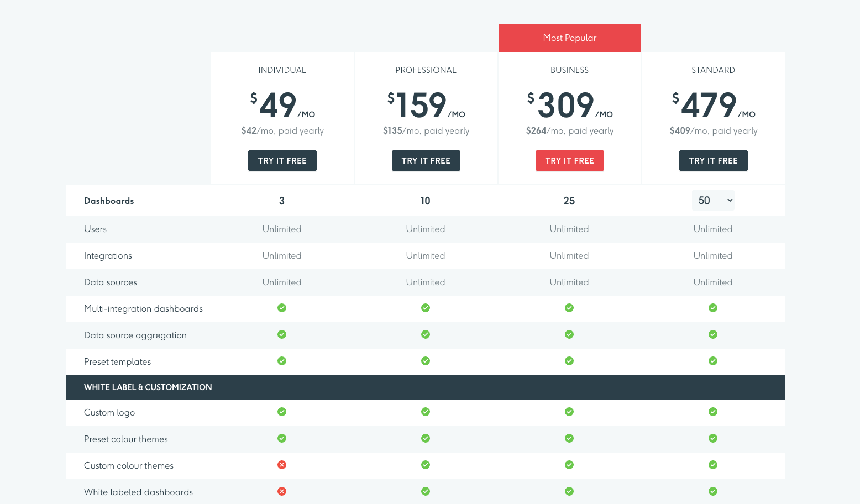Click the Professional Preset templates checkmark
The height and width of the screenshot is (504, 860).
coord(426,361)
